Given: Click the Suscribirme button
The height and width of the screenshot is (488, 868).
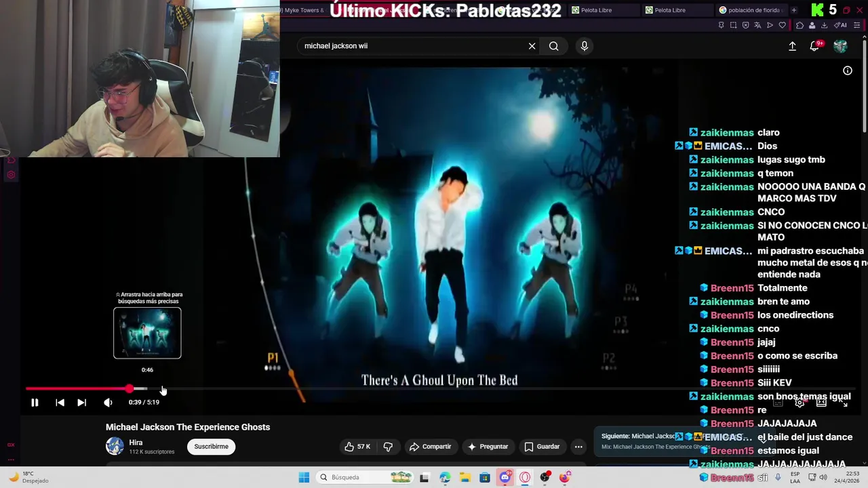Looking at the screenshot, I should tap(211, 447).
